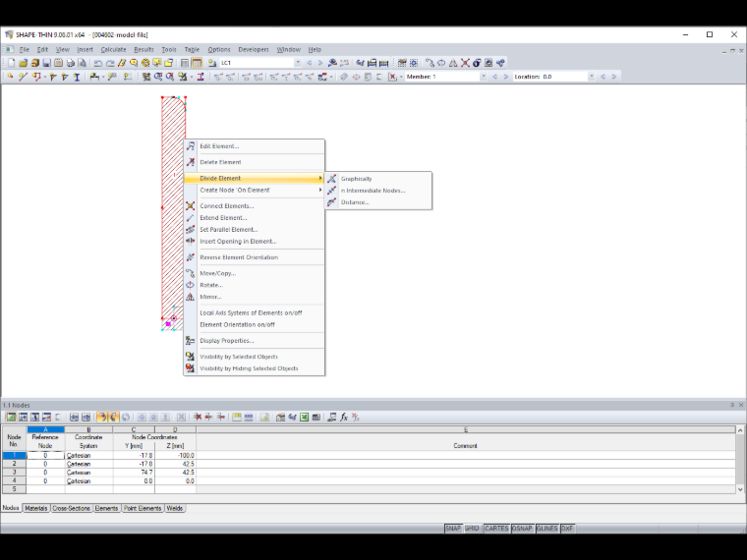
Task: Go to next load case arrow next to LC1
Action: (x=320, y=63)
